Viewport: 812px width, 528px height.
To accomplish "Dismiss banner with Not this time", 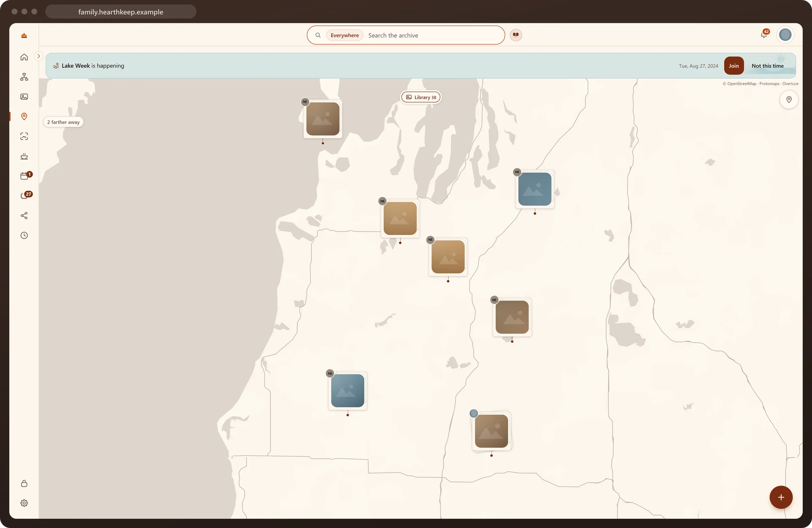I will click(x=768, y=66).
